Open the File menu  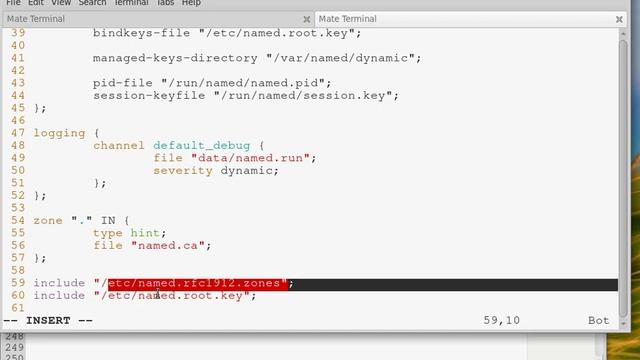point(13,3)
